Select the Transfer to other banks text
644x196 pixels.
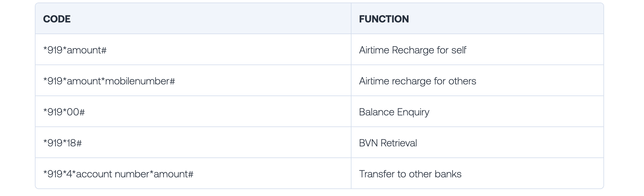tap(410, 174)
